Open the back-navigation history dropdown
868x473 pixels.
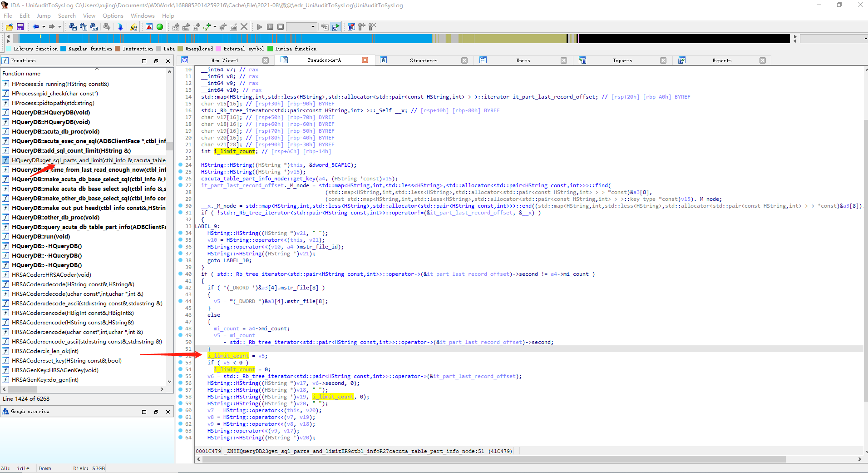point(44,27)
